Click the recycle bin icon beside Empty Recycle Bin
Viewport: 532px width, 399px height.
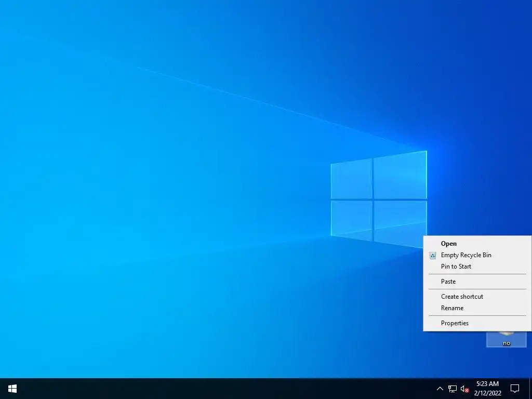(433, 256)
